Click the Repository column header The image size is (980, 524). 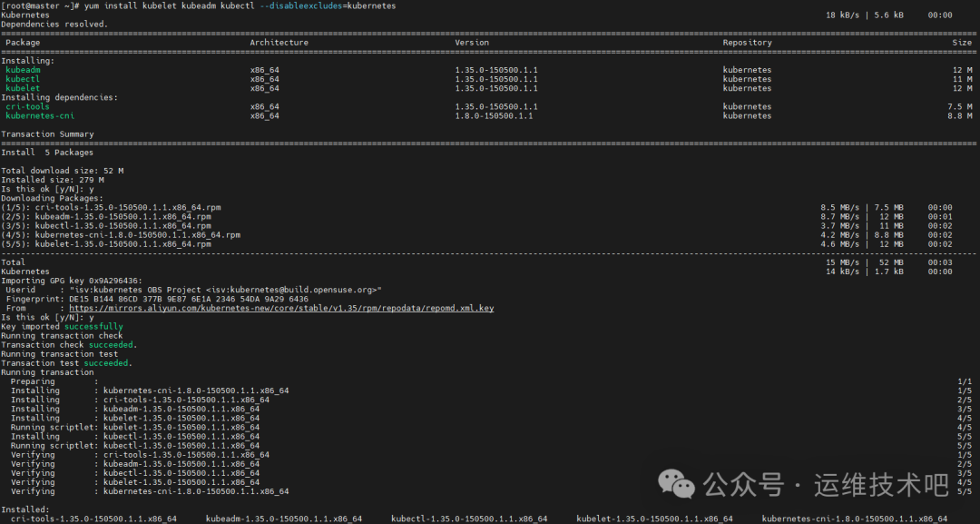[747, 42]
